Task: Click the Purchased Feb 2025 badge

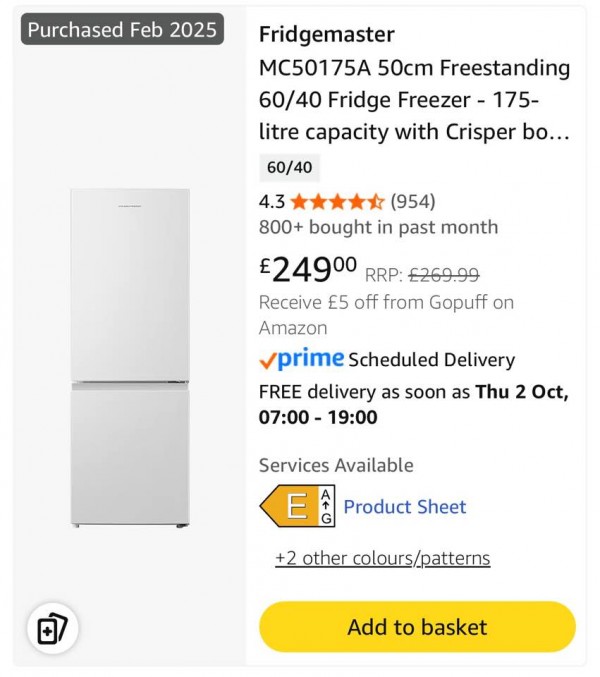Action: click(122, 30)
